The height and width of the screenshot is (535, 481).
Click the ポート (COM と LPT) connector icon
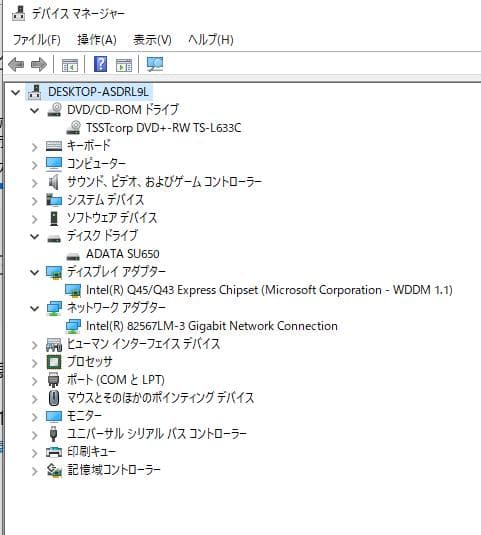[x=54, y=380]
